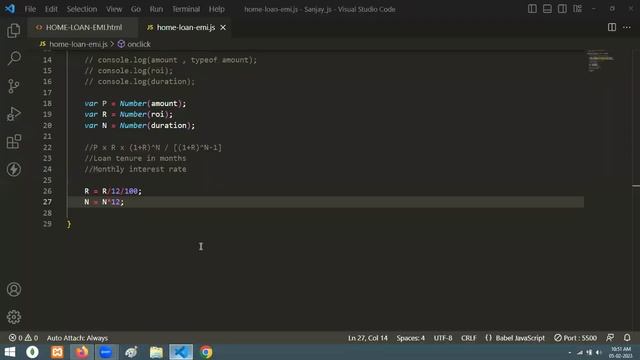Image resolution: width=640 pixels, height=360 pixels.
Task: Toggle the secondary side bar layout icon
Action: (562, 9)
